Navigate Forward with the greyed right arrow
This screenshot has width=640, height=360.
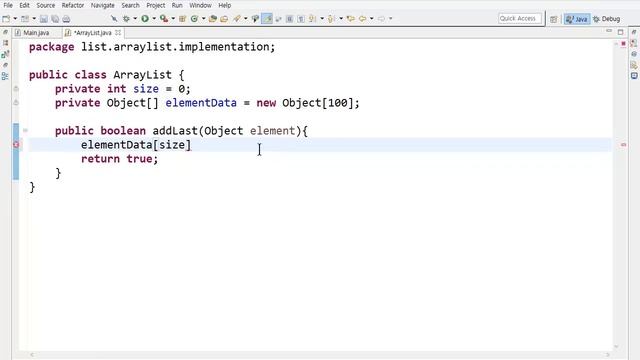tap(381, 19)
